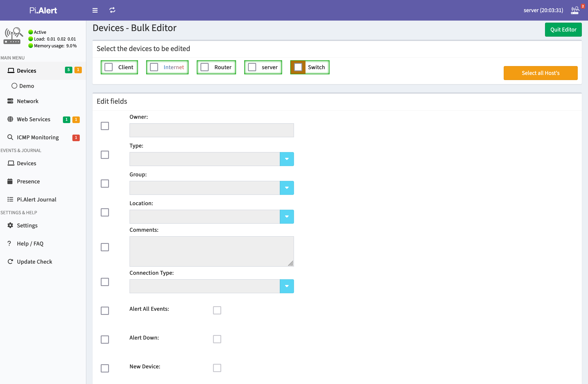Open the router notification icon top right

click(x=575, y=10)
